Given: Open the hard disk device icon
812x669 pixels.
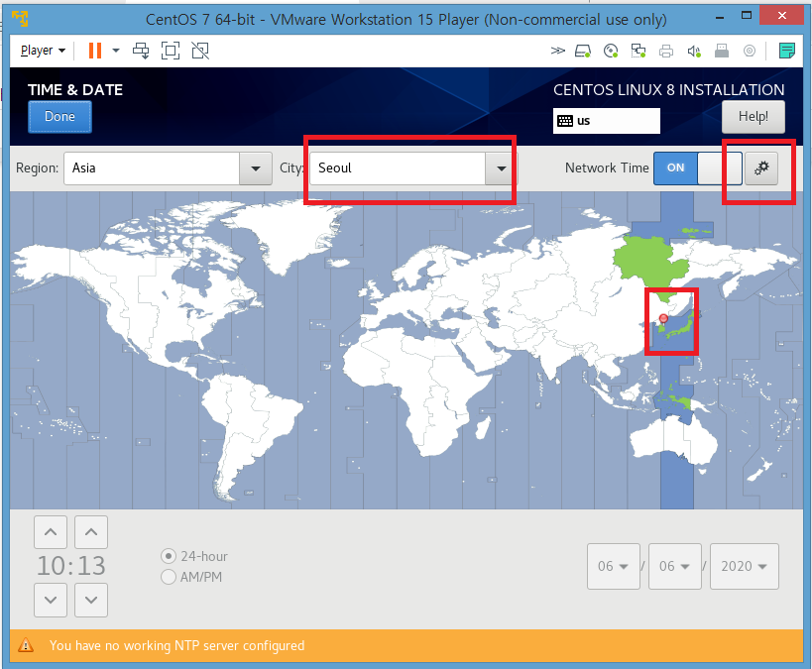Looking at the screenshot, I should point(583,51).
